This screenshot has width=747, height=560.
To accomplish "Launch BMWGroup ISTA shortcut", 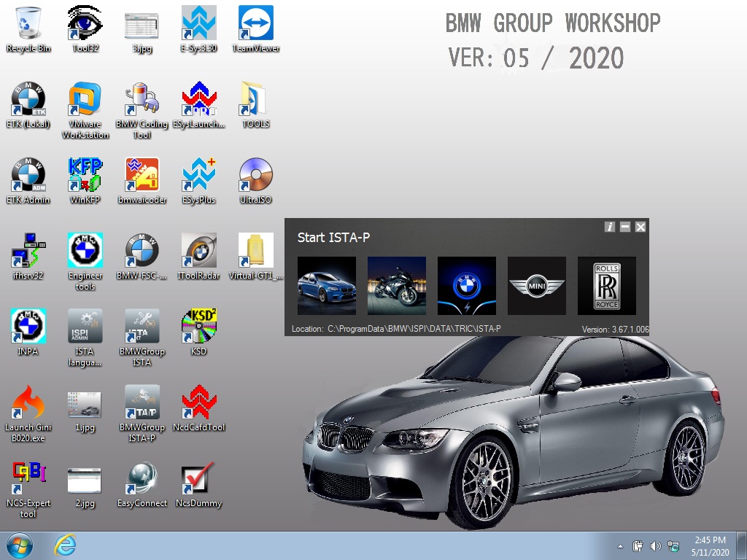I will click(142, 337).
